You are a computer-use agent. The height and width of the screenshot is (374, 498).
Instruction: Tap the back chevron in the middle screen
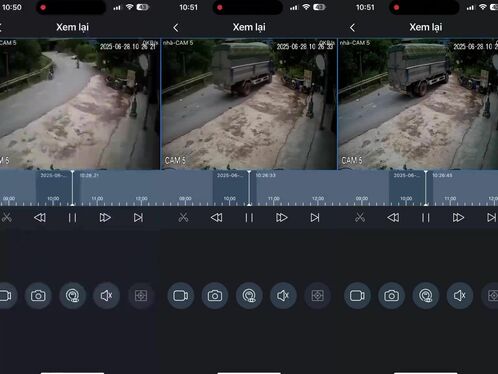click(x=176, y=28)
